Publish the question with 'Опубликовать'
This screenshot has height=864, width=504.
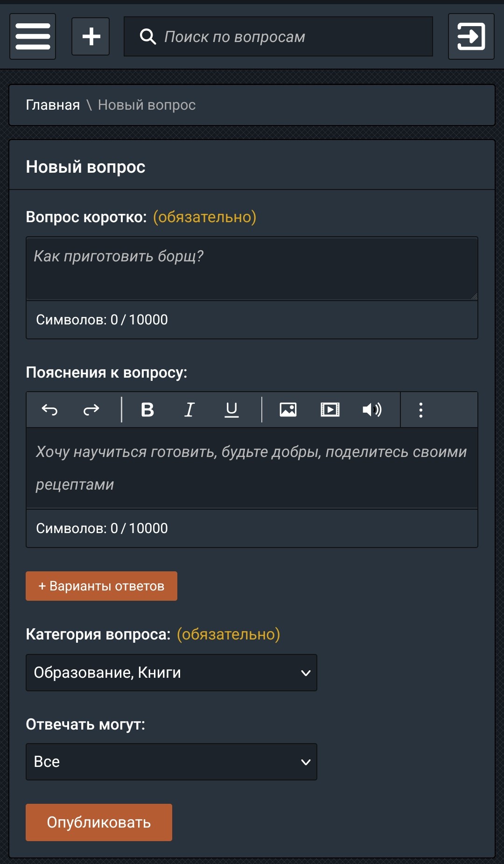(x=98, y=822)
